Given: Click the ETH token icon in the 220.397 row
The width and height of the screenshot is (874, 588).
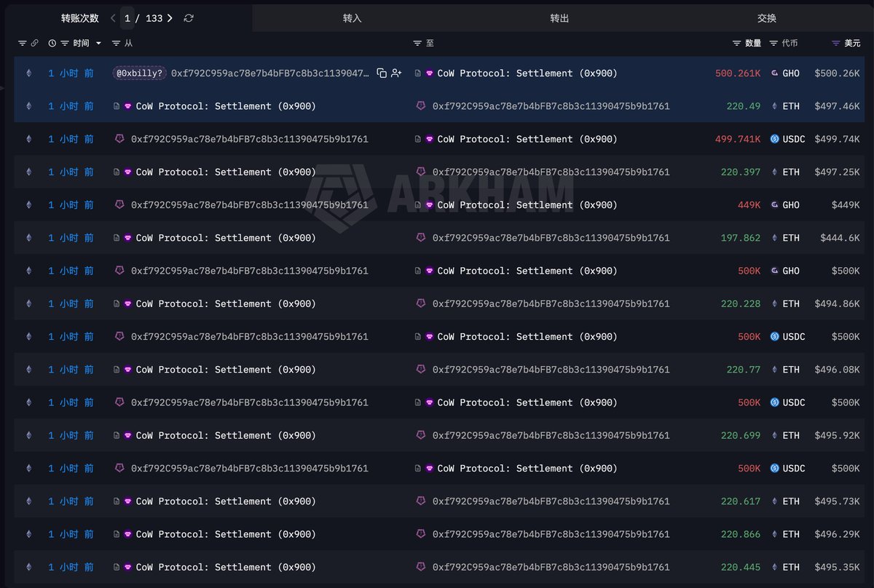Looking at the screenshot, I should tap(775, 172).
